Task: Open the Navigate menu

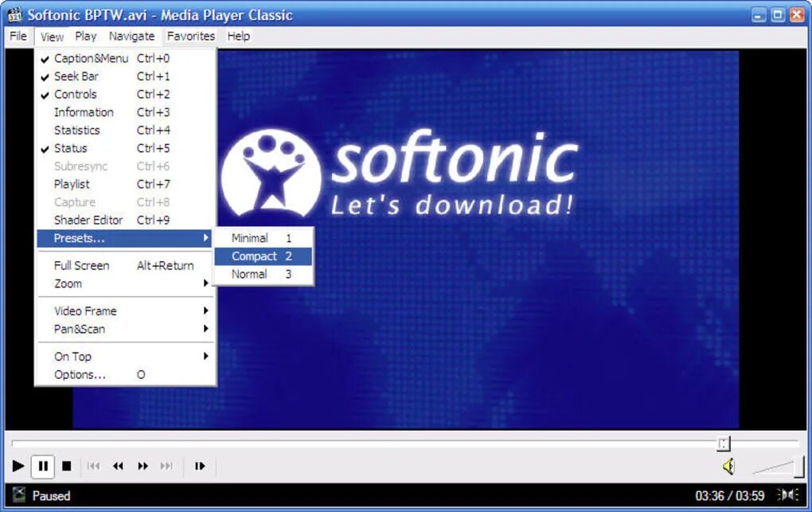Action: coord(131,37)
